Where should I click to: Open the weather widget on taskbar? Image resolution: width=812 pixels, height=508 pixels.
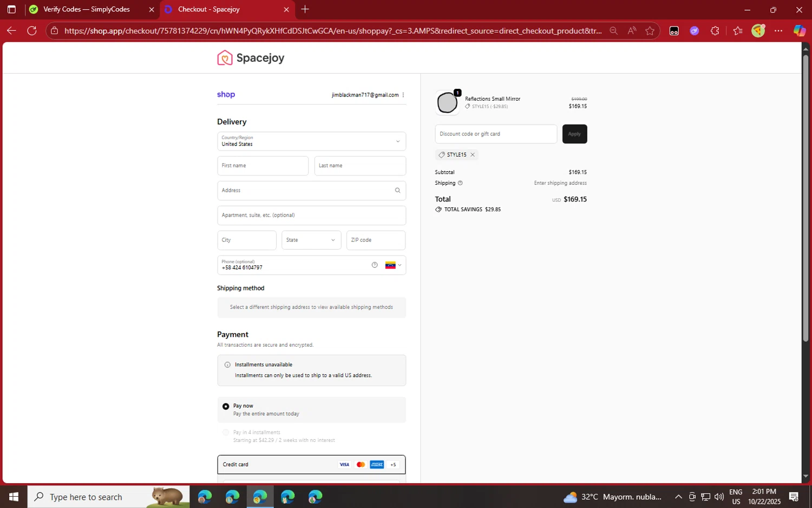[x=612, y=497]
